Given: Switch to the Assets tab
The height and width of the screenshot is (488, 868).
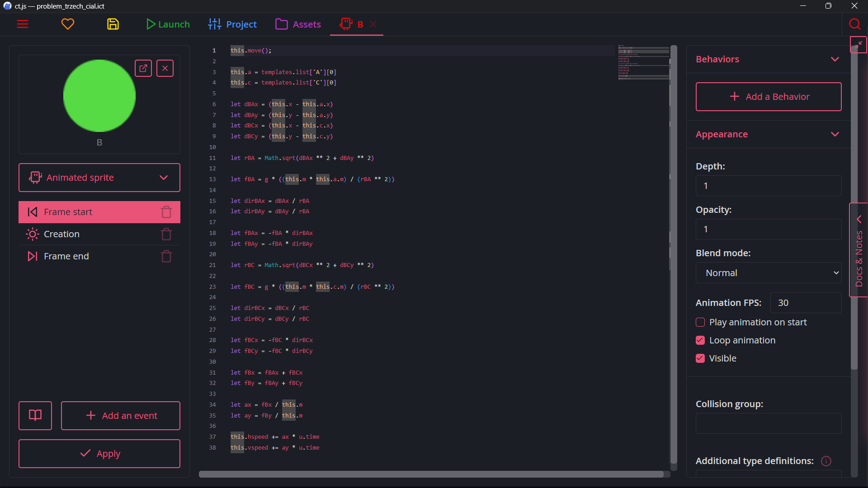Looking at the screenshot, I should pos(298,24).
